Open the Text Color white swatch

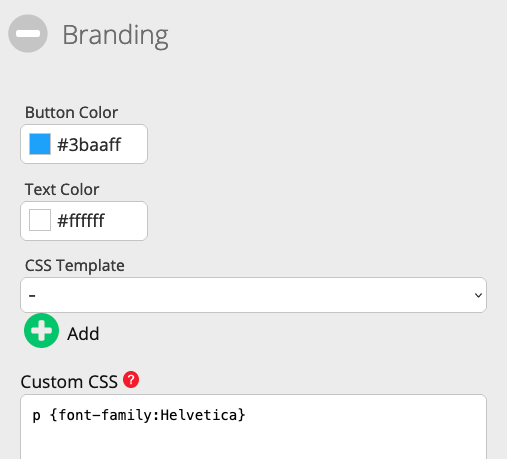40,220
